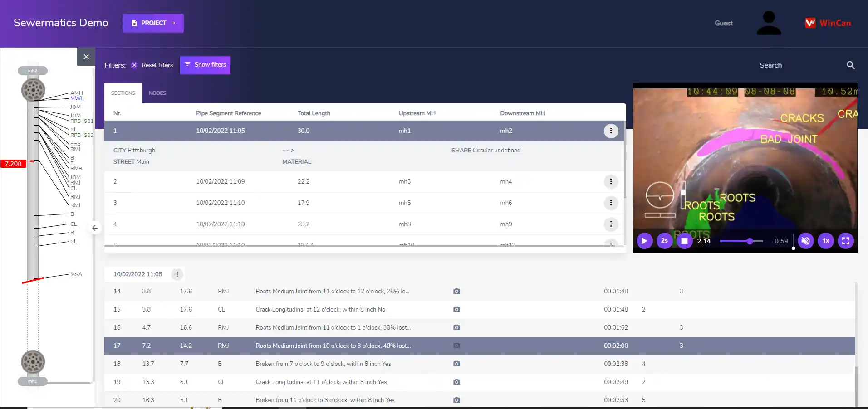Screen dimensions: 868x409
Task: Click the Search input field
Action: click(x=799, y=65)
